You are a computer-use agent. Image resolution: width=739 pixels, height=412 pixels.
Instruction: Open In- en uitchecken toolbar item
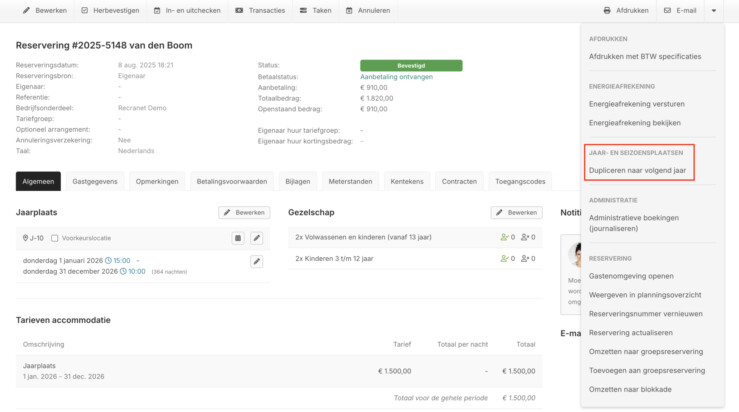(187, 10)
